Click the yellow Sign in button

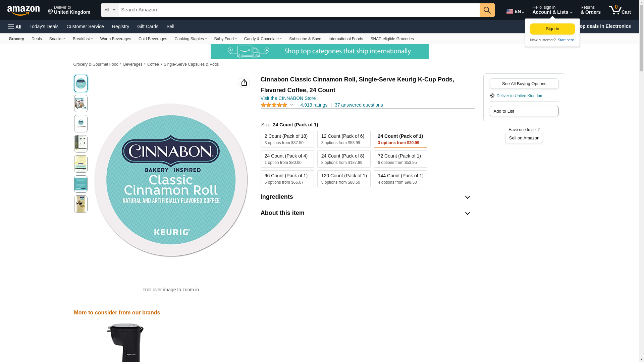tap(552, 29)
